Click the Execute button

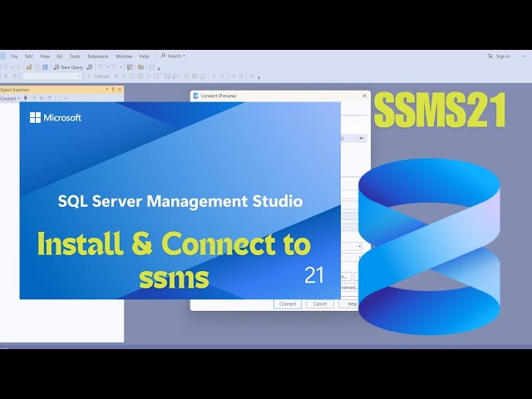99,76
